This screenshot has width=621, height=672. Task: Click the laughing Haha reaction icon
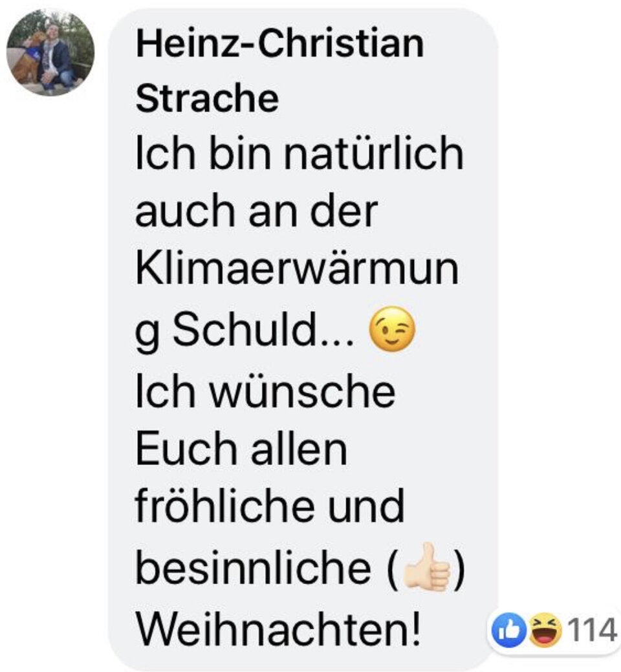pyautogui.click(x=545, y=630)
